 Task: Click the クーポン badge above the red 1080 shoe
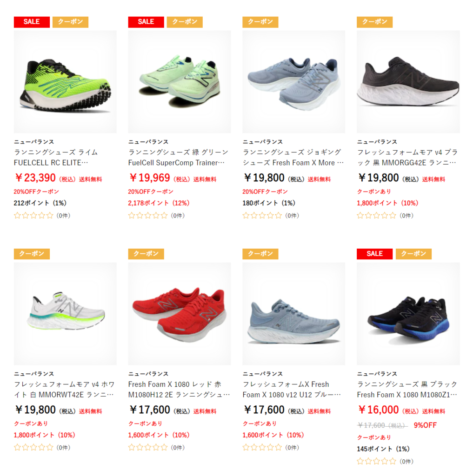pos(146,254)
